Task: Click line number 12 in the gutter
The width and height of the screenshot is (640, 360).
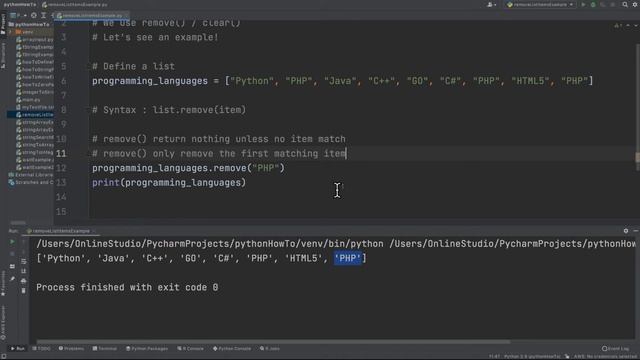Action: pyautogui.click(x=61, y=168)
